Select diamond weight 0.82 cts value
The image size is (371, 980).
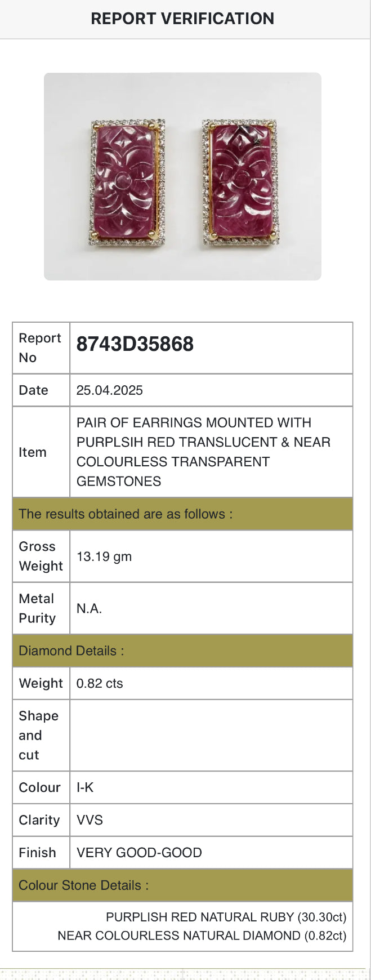pos(100,683)
